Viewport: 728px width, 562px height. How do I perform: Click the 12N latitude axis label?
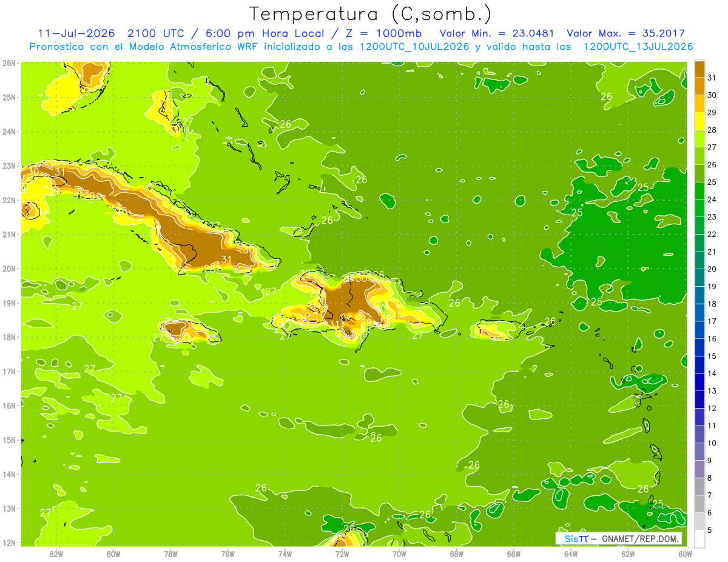[x=8, y=543]
